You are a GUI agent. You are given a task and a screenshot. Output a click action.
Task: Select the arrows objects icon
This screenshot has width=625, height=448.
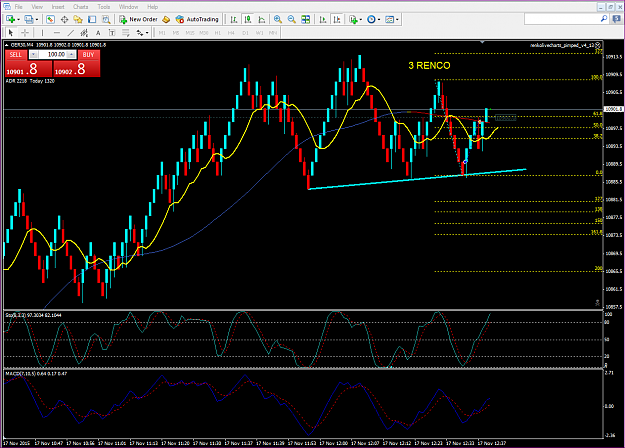[x=140, y=33]
